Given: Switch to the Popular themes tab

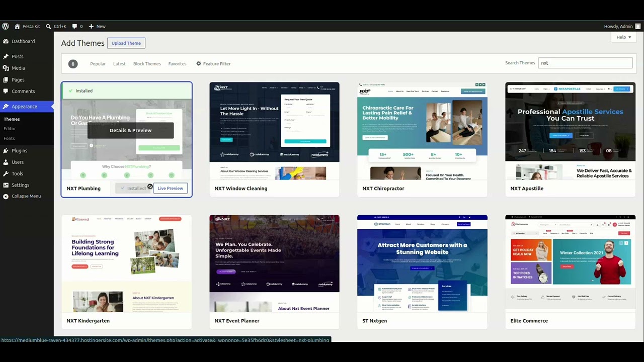Looking at the screenshot, I should 98,64.
